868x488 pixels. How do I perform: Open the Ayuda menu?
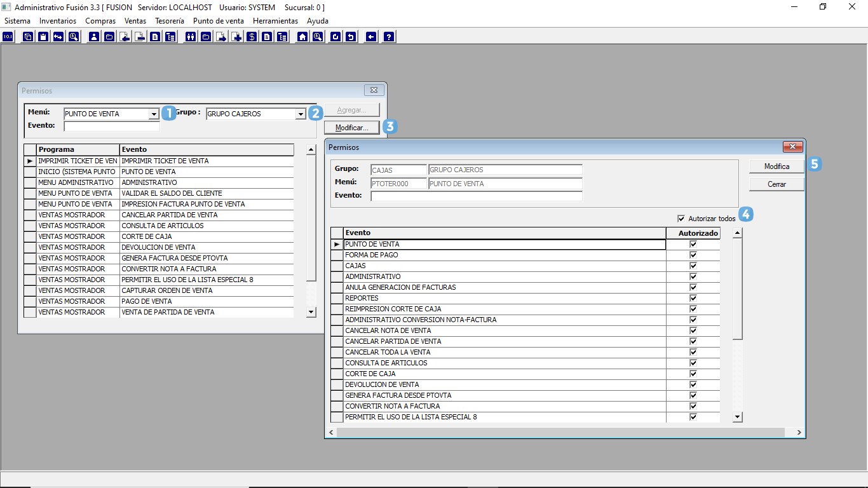tap(318, 21)
